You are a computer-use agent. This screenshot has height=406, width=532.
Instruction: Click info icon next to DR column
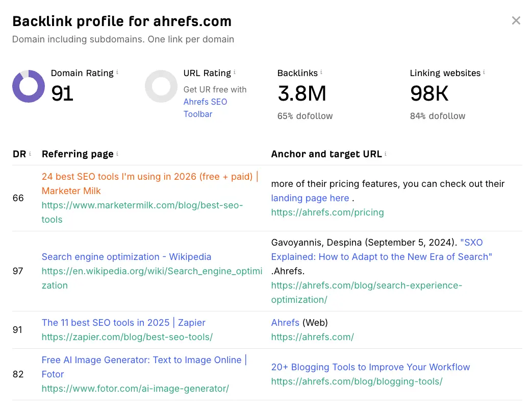(x=30, y=154)
